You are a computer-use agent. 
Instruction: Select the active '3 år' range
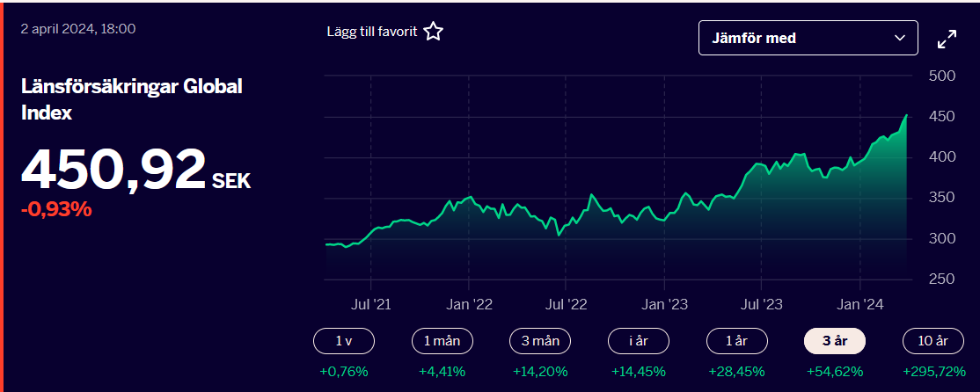coord(835,341)
